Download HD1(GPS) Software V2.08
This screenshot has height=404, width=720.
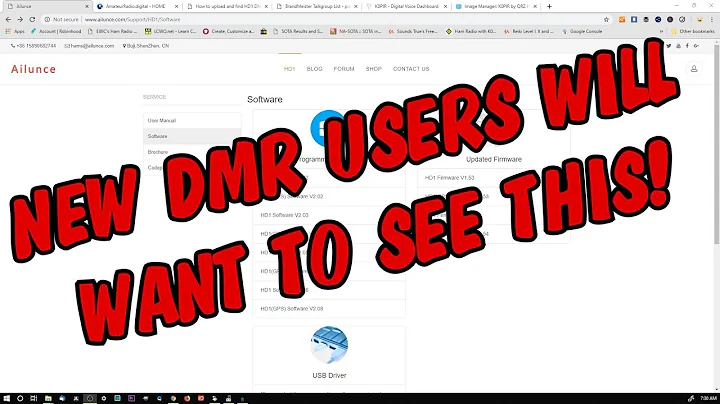[292, 309]
